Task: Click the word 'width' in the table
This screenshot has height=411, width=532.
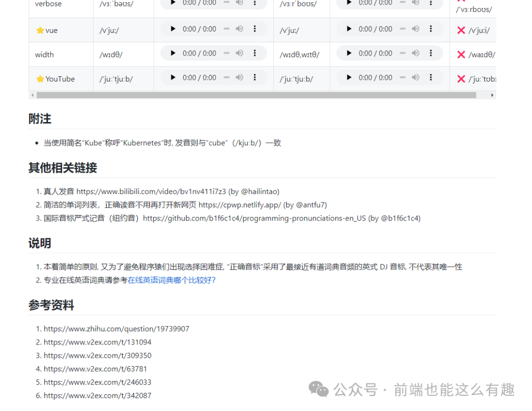Action: pyautogui.click(x=44, y=55)
